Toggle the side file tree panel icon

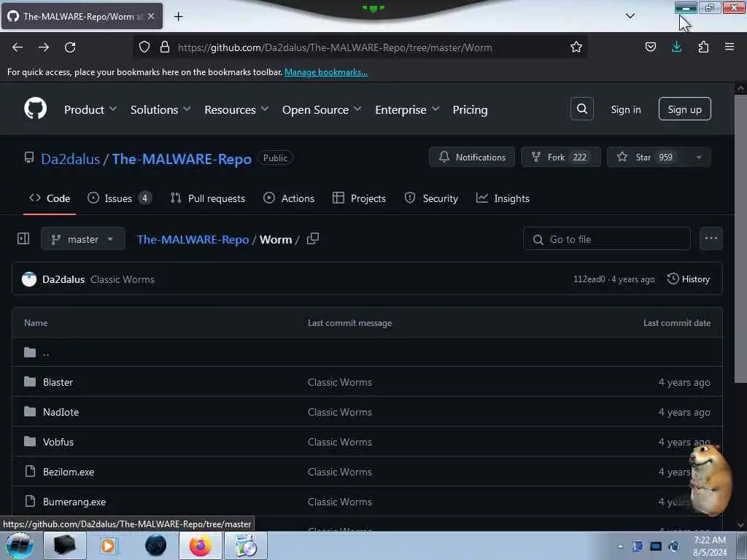(x=23, y=238)
